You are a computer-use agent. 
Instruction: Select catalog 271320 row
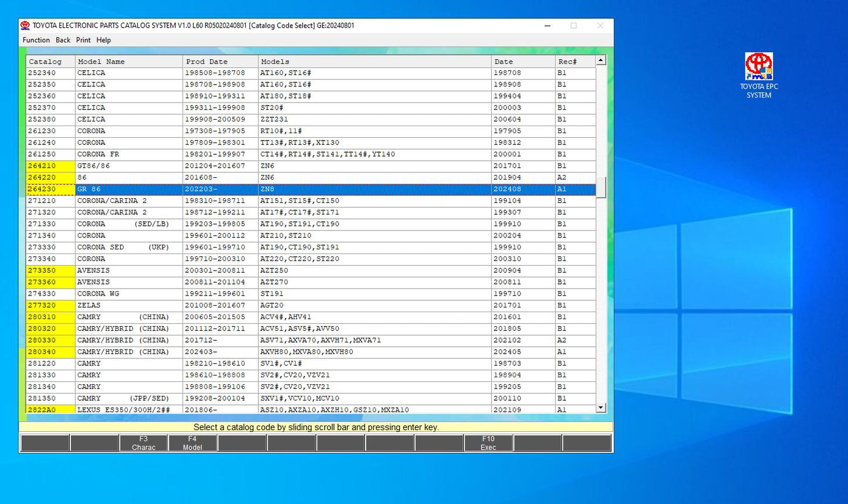coord(311,212)
